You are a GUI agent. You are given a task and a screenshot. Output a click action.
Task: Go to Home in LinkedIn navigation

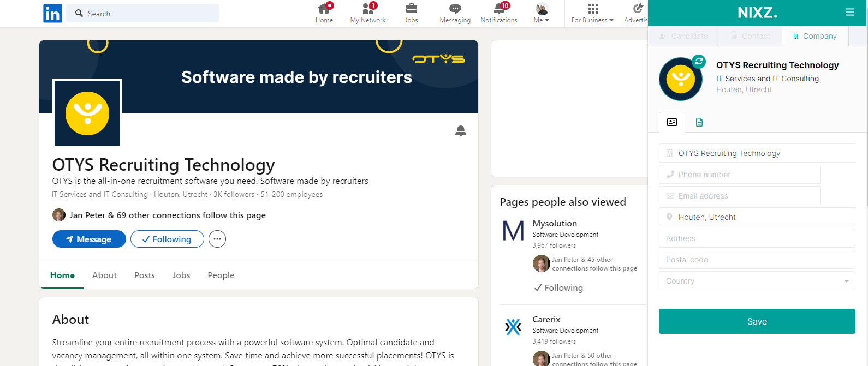coord(324,13)
